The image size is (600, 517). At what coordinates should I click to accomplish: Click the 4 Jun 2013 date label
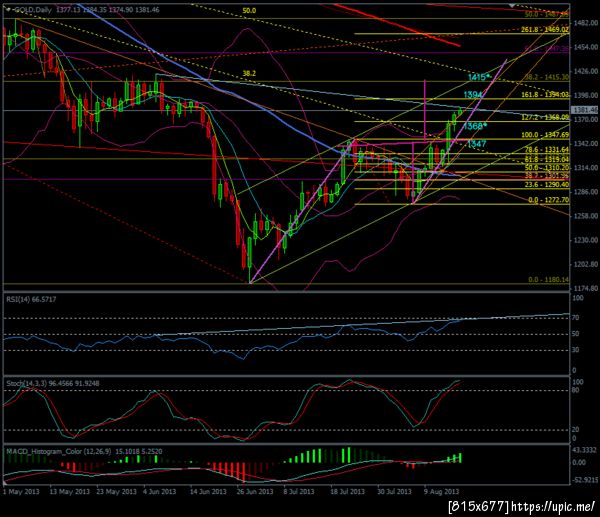160,491
